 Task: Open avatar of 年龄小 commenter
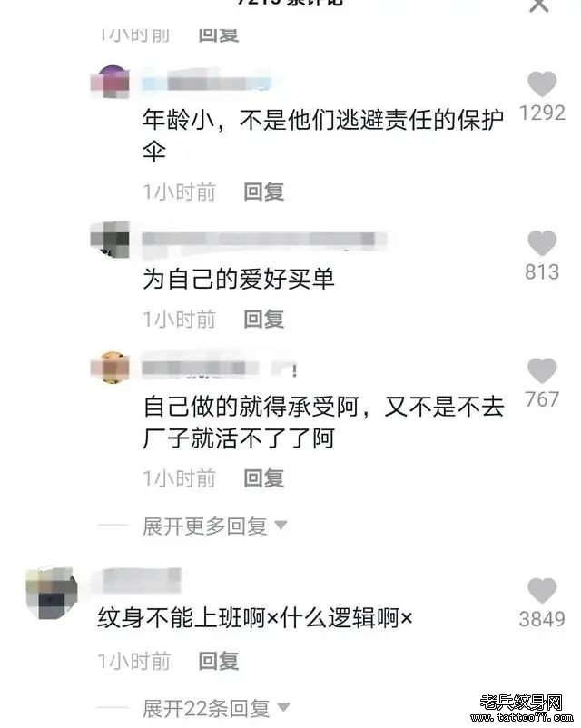point(111,82)
